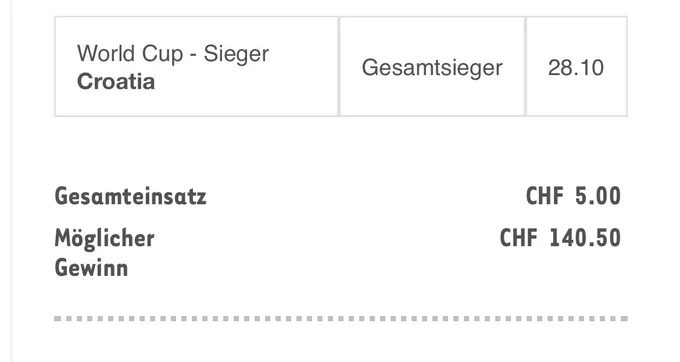Click the 140.50 winnings figure
The height and width of the screenshot is (362, 680).
tap(585, 238)
